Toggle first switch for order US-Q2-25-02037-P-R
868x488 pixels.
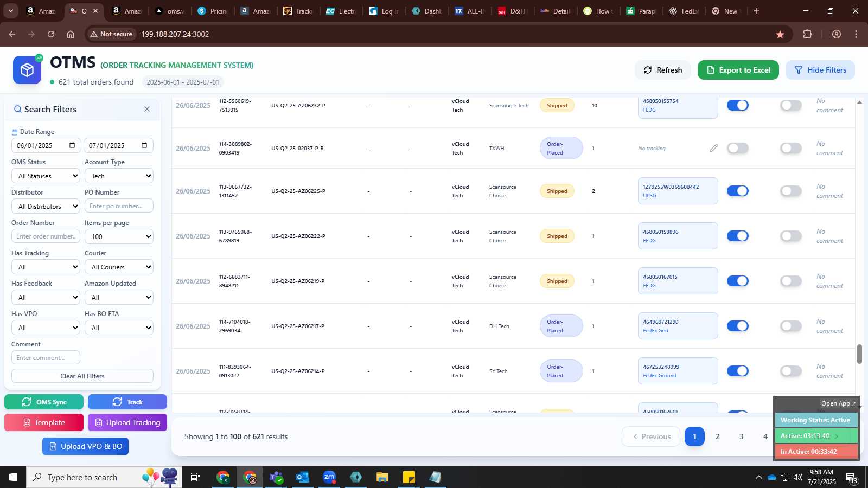(738, 148)
